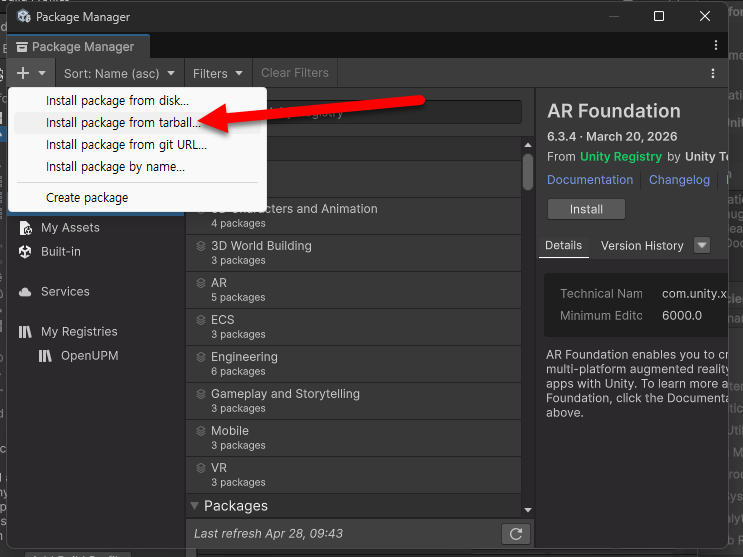Open the Changelog link
The image size is (743, 557).
(680, 180)
